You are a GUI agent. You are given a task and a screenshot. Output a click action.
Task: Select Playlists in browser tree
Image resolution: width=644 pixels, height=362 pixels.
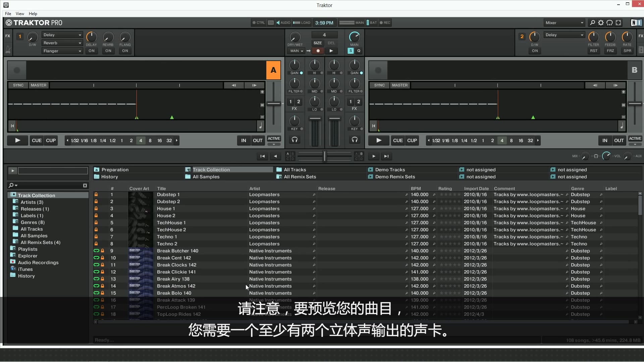click(x=28, y=249)
